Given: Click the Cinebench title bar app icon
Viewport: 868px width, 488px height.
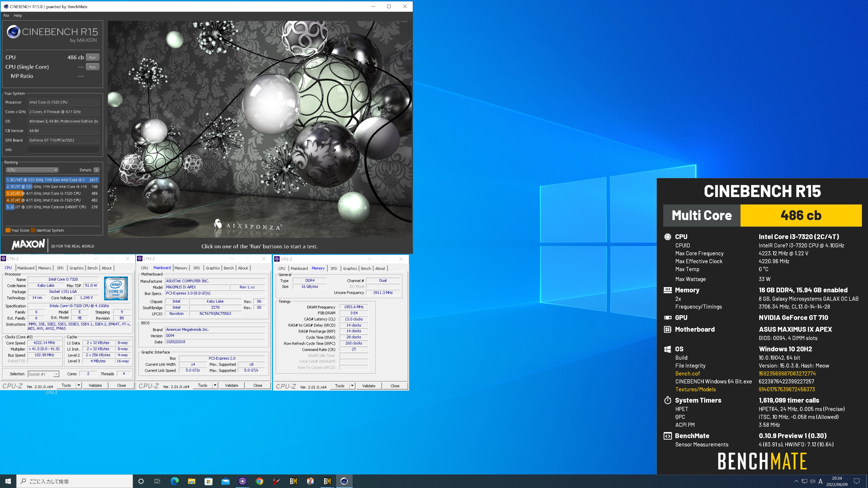Looking at the screenshot, I should [x=6, y=6].
